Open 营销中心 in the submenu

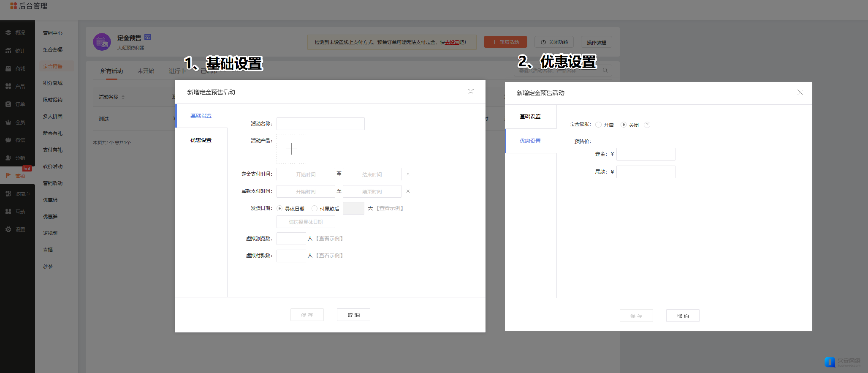pos(53,33)
